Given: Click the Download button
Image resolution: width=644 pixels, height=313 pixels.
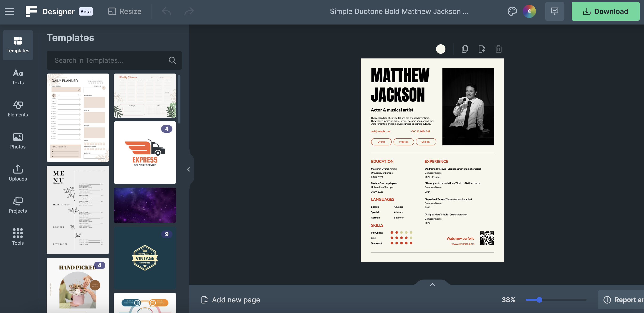Looking at the screenshot, I should (x=605, y=11).
